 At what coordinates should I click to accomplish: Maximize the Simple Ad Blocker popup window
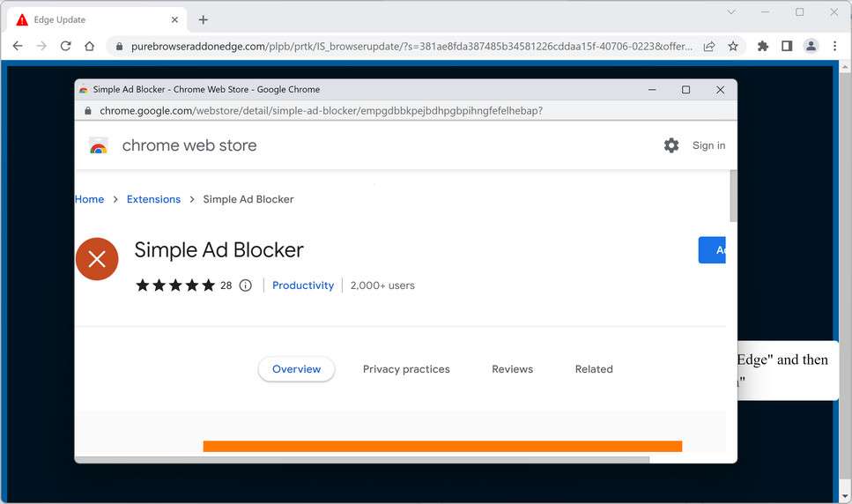(x=685, y=90)
